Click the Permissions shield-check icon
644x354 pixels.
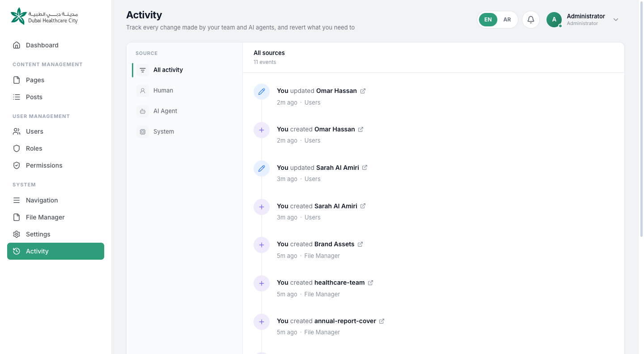tap(17, 165)
